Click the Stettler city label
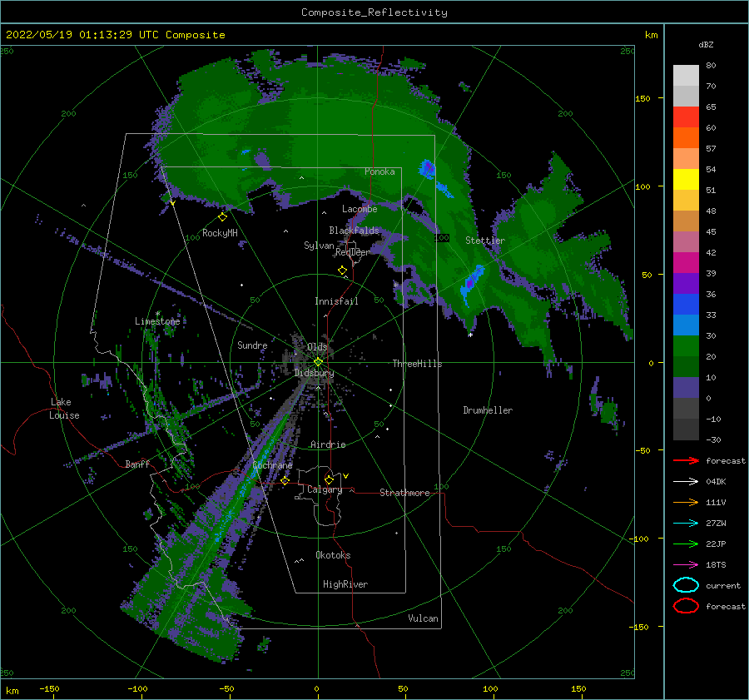The height and width of the screenshot is (700, 749). coord(485,241)
